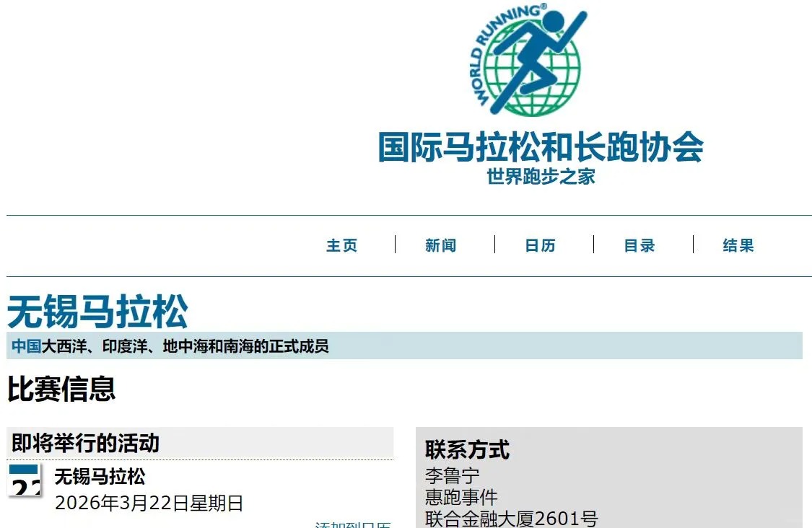Click the event date 2026年3月22日星期日
This screenshot has width=812, height=528.
(149, 503)
